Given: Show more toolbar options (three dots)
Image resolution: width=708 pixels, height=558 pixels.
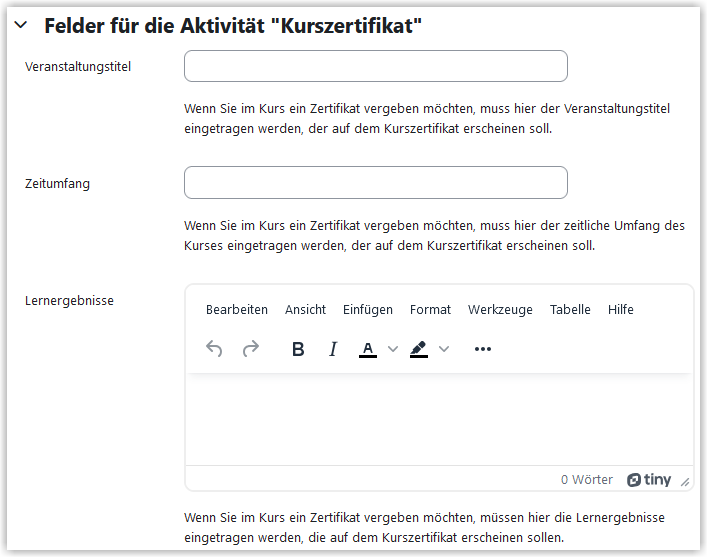Looking at the screenshot, I should click(483, 349).
